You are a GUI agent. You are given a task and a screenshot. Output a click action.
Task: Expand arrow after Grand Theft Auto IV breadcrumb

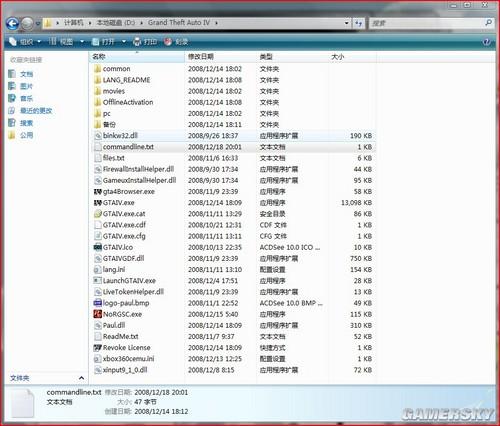216,23
